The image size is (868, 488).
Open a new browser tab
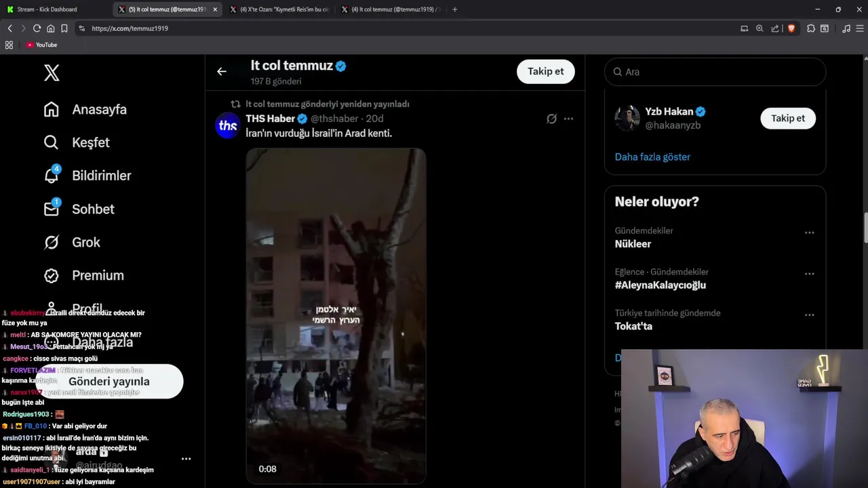[x=454, y=9]
